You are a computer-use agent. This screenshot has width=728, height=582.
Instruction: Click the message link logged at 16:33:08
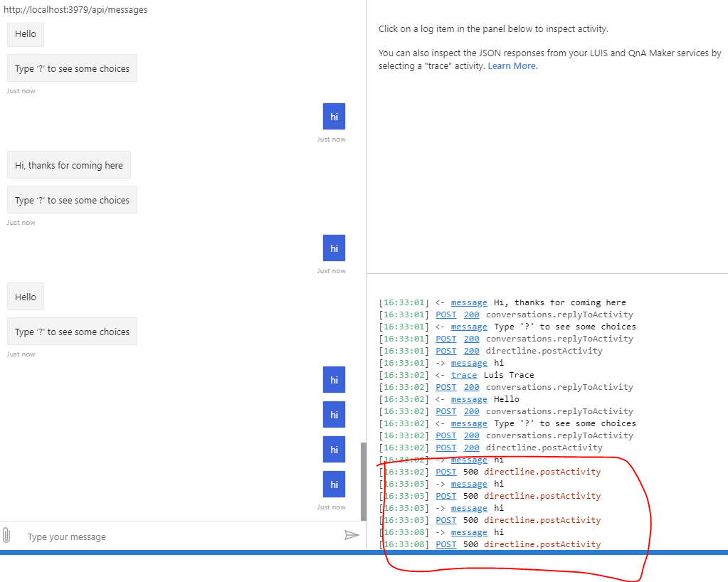pyautogui.click(x=469, y=531)
